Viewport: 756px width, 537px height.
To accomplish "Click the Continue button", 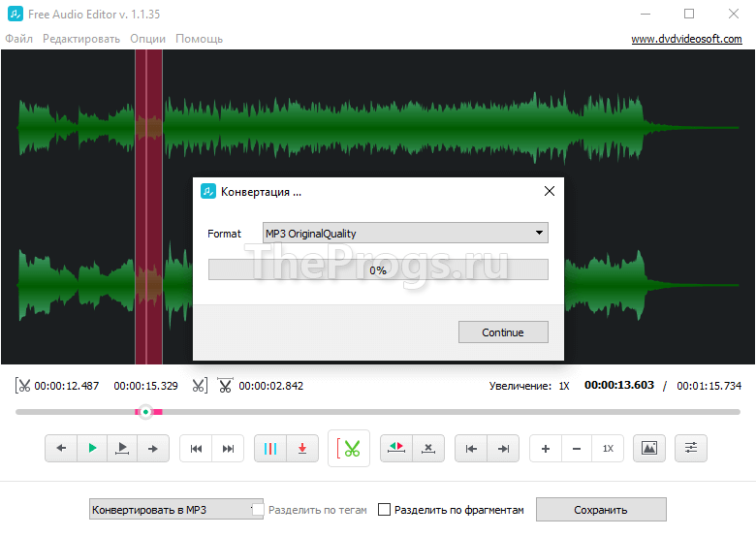I will click(x=503, y=332).
